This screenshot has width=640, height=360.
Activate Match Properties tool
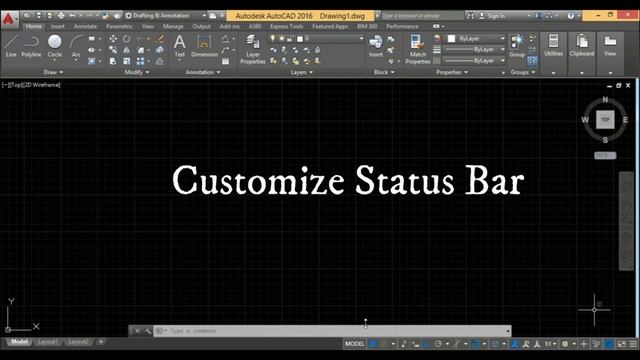(418, 49)
